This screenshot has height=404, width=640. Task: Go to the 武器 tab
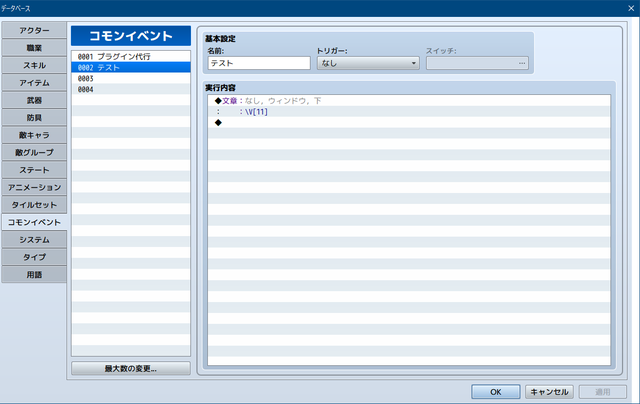(x=34, y=100)
